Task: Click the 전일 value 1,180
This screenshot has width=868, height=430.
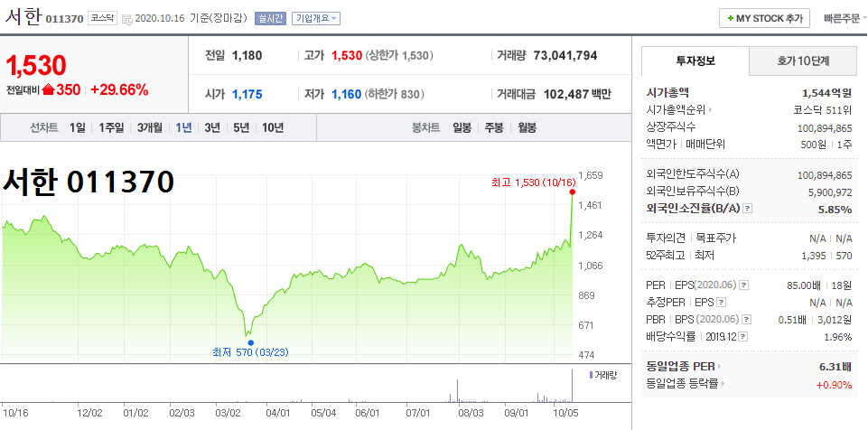Action: coord(247,55)
